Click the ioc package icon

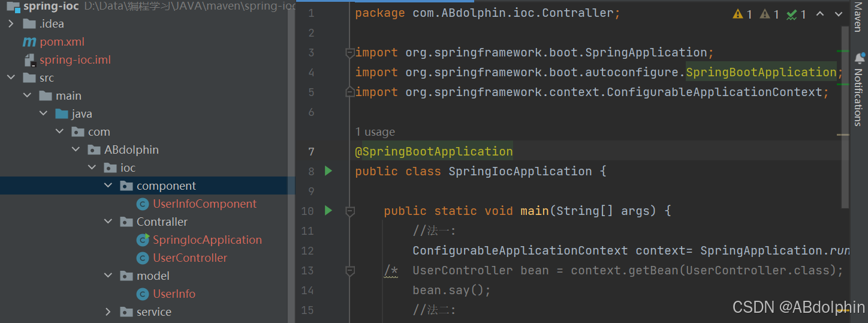coord(110,168)
